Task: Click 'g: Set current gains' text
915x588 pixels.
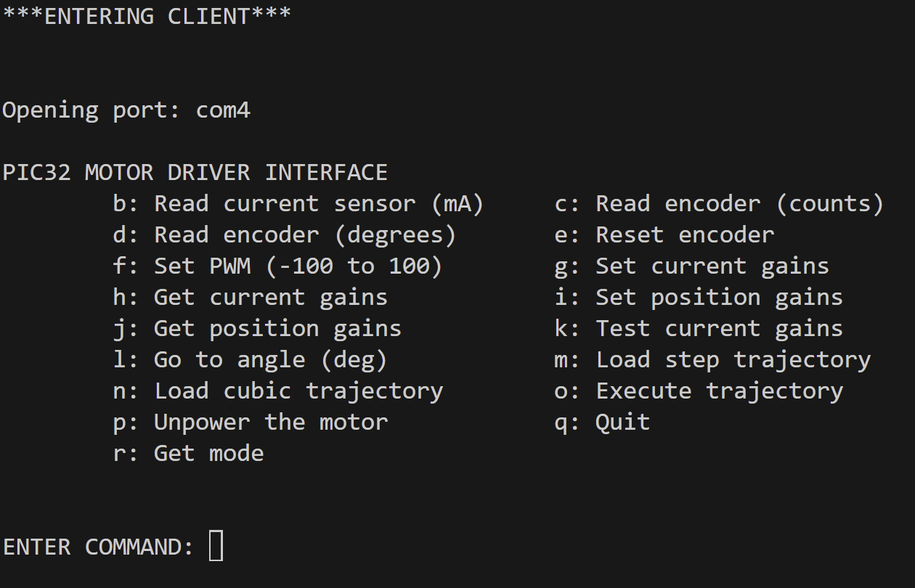Action: (691, 266)
